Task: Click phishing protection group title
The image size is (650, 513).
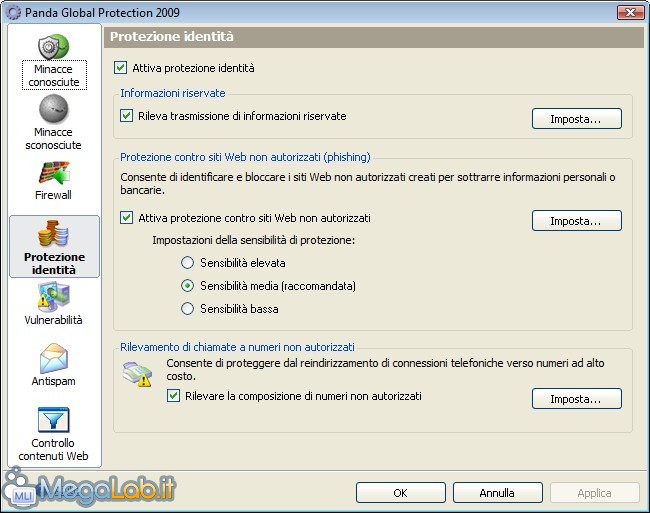Action: click(x=245, y=157)
